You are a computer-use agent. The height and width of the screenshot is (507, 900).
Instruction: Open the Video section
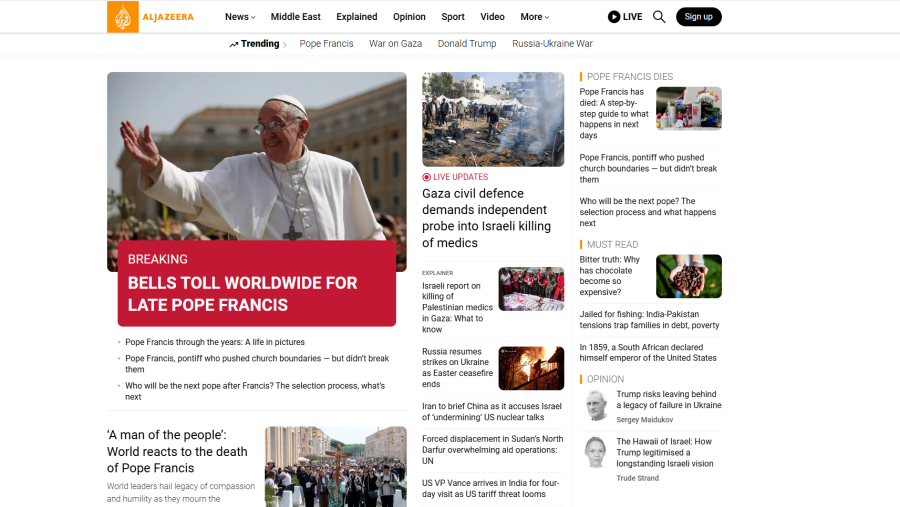click(492, 17)
